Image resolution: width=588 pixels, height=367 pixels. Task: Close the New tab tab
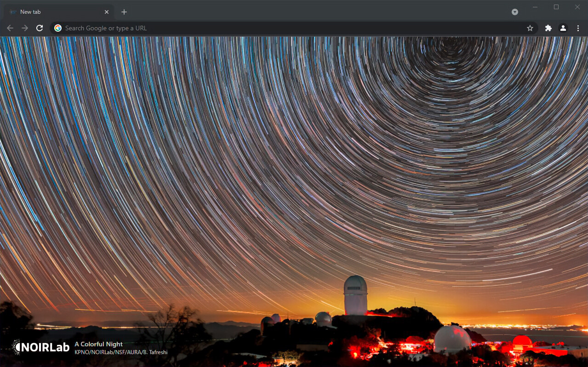click(107, 12)
